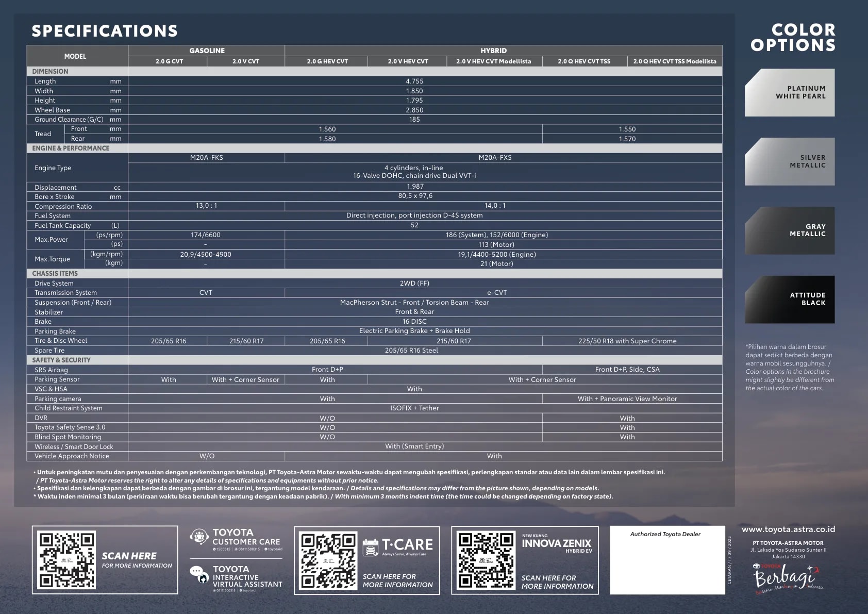
Task: Select the "2.0 G HEV CVT" column header
Action: click(327, 61)
